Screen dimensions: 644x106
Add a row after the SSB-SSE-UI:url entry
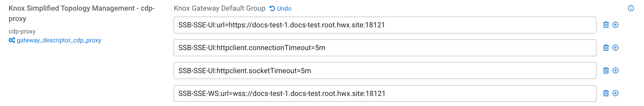[615, 25]
